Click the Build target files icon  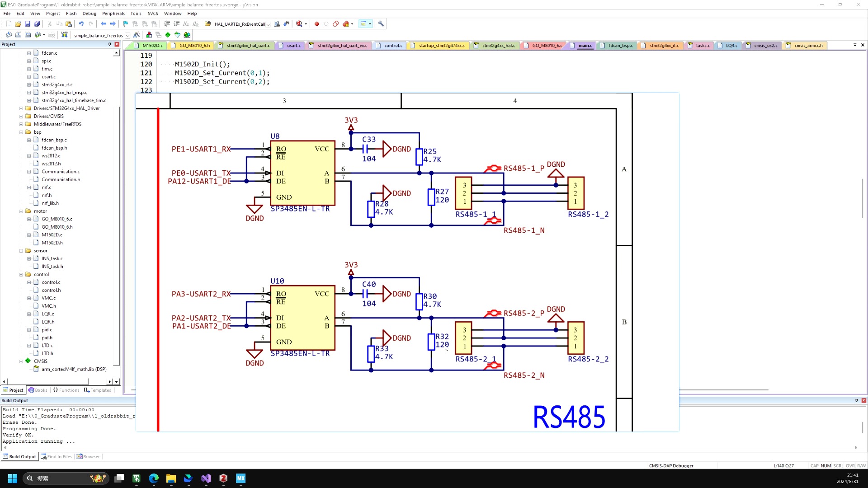18,35
